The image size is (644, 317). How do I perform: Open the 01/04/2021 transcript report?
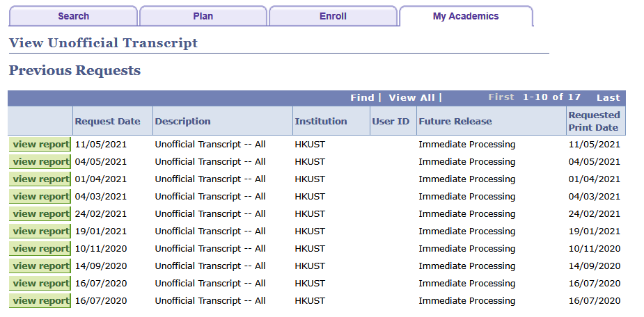(40, 179)
